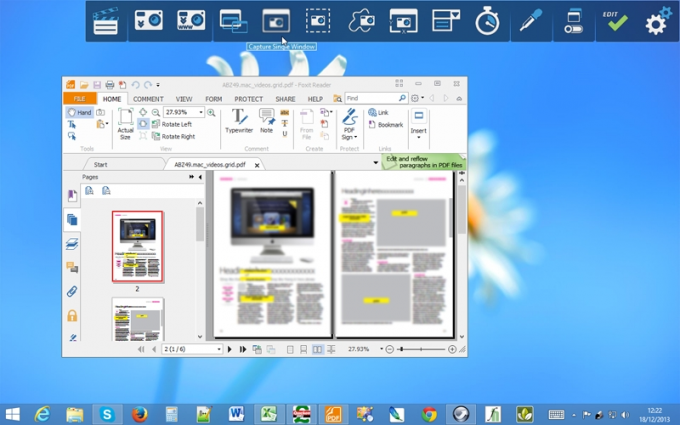680x425 pixels.
Task: Select the Capture Single Window tool
Action: [x=276, y=21]
